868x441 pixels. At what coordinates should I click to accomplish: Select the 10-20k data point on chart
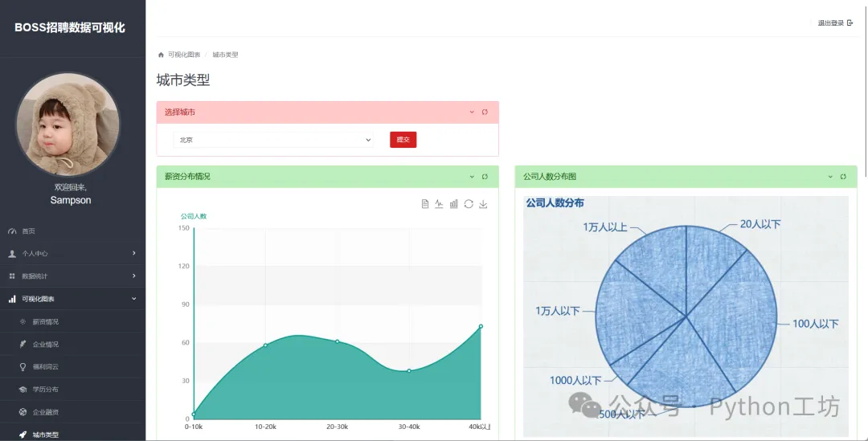(x=265, y=345)
